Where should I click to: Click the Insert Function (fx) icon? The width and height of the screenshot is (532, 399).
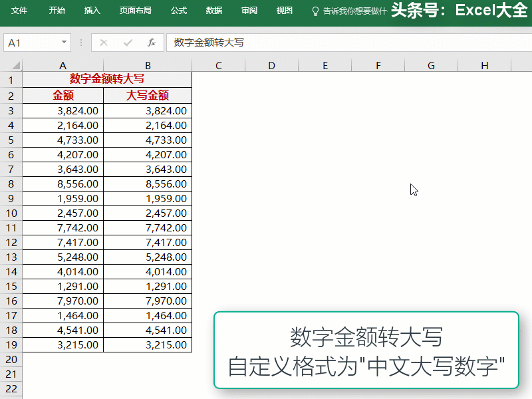[151, 42]
